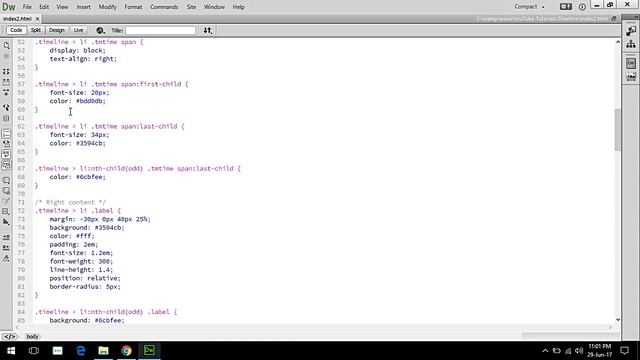Image resolution: width=640 pixels, height=360 pixels.
Task: Show hidden system tray icons
Action: 545,351
